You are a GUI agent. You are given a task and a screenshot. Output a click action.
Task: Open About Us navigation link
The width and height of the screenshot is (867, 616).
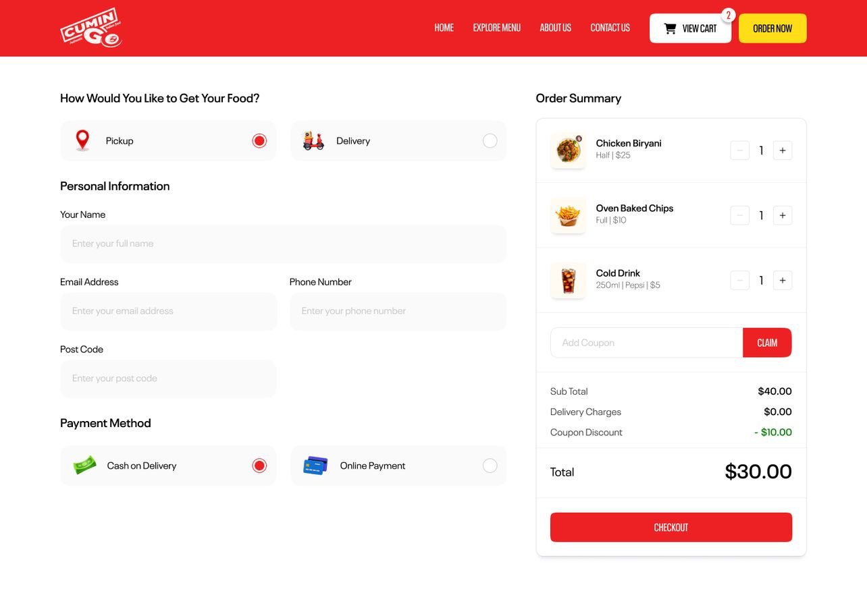point(555,28)
